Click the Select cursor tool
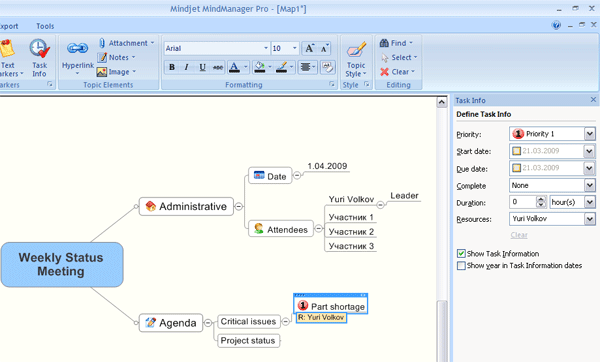Viewport: 600px width, 362px height. (385, 57)
